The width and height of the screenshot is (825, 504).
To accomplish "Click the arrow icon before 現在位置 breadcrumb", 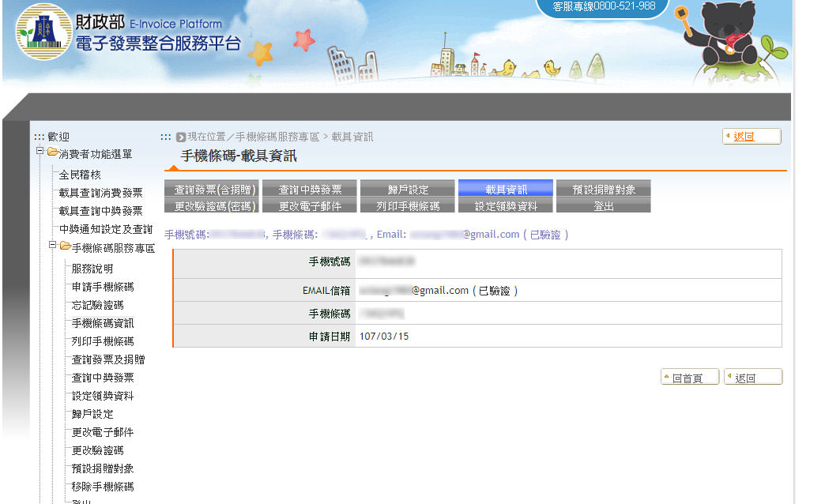I will click(x=181, y=137).
